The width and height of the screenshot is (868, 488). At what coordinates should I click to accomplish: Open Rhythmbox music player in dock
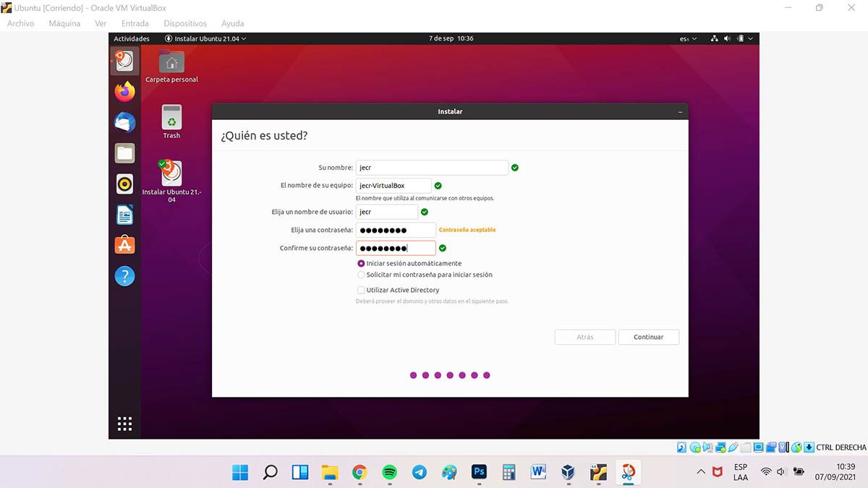click(x=124, y=184)
